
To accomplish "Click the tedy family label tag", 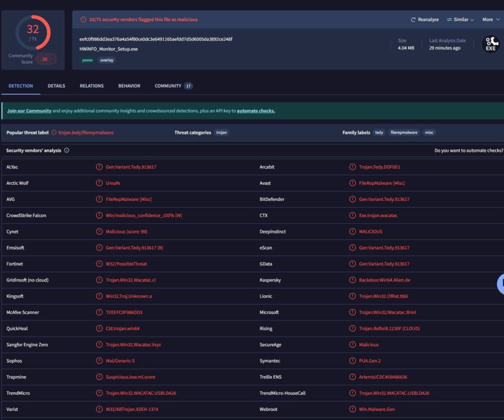I will pos(379,133).
